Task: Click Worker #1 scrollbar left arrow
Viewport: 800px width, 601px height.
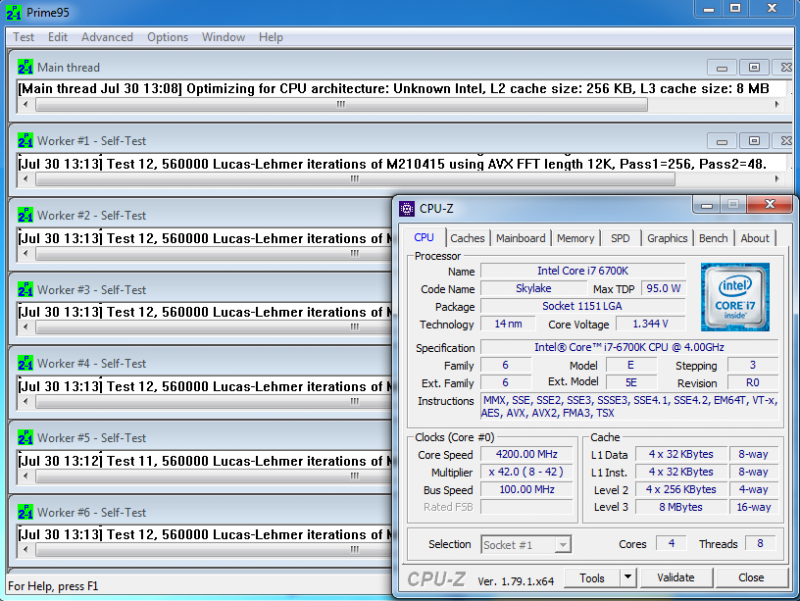Action: tap(26, 179)
